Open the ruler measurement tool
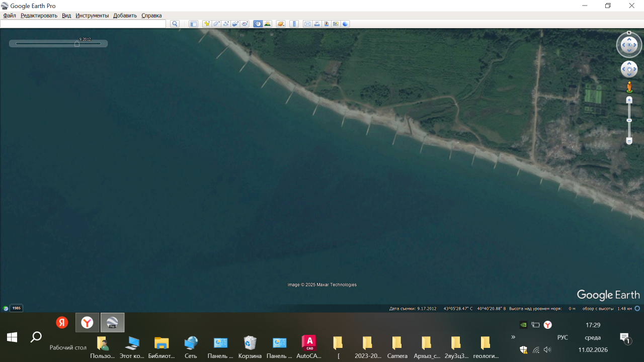 point(294,24)
